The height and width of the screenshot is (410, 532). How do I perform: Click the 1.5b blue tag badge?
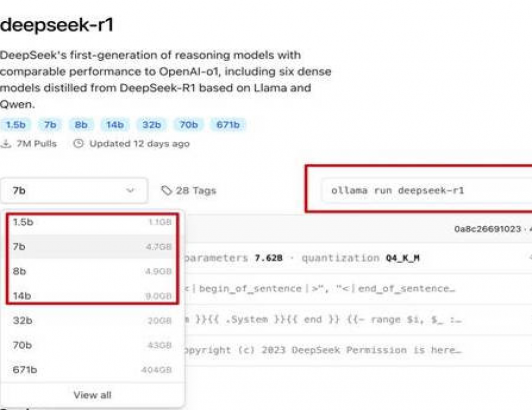[x=16, y=125]
